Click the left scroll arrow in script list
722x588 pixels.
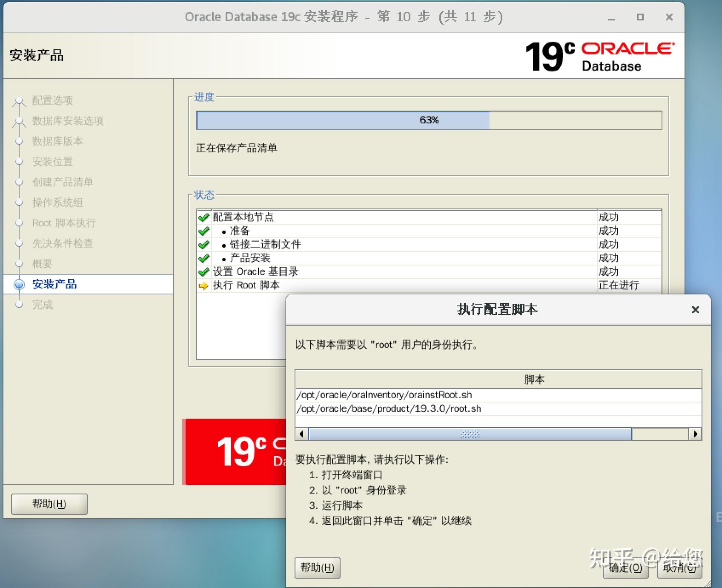[301, 434]
